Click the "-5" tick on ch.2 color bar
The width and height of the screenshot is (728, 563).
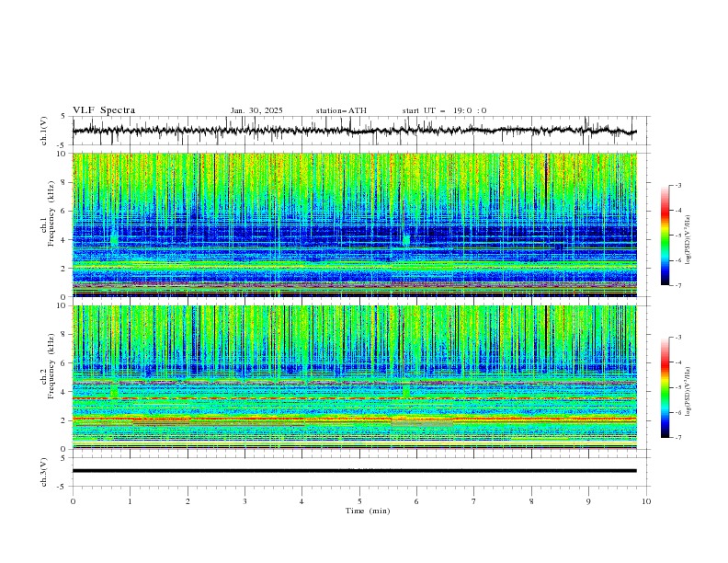click(677, 387)
